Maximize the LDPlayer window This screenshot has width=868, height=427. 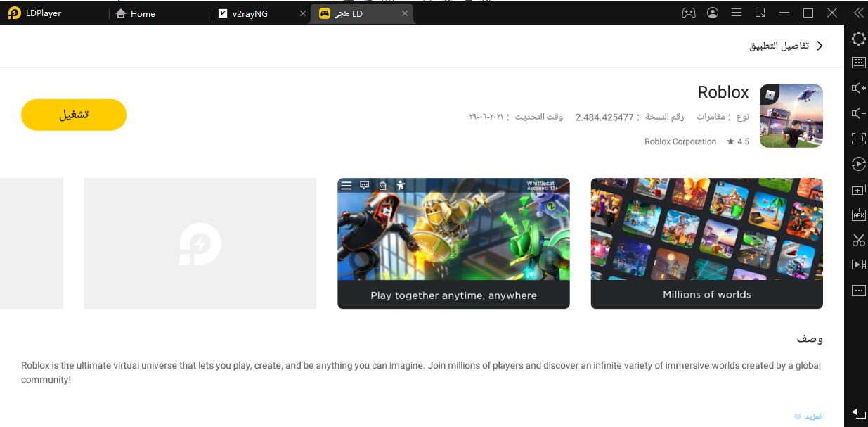click(808, 13)
